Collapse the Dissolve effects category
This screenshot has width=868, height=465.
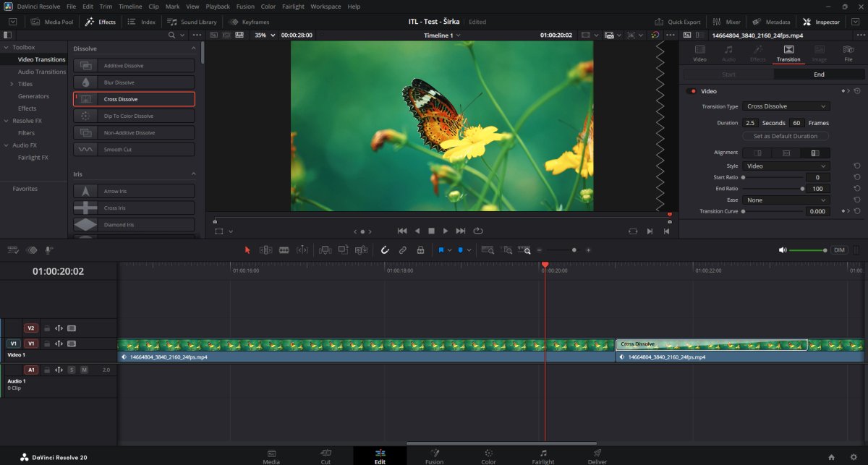pos(193,48)
